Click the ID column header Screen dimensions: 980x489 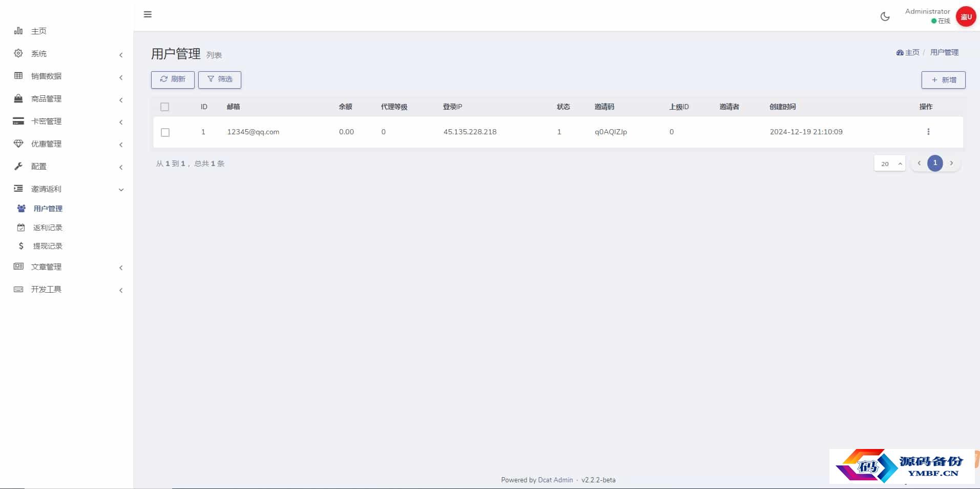(x=204, y=107)
